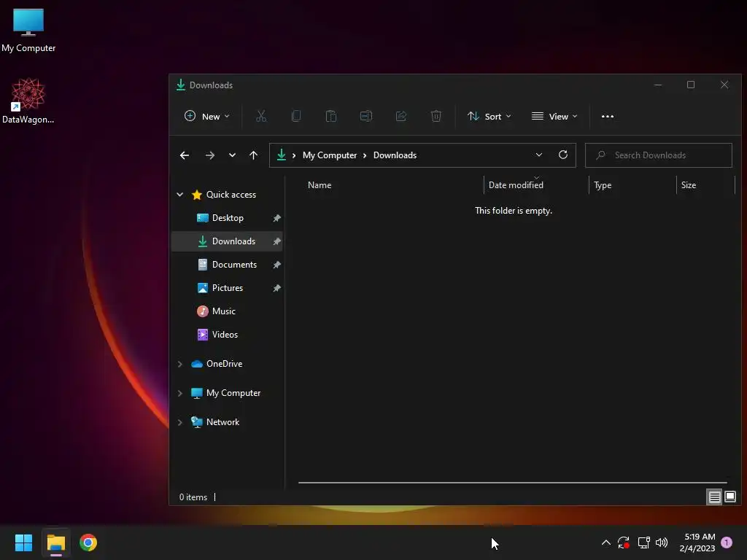
Task: Open the notification badge in taskbar
Action: point(727,542)
